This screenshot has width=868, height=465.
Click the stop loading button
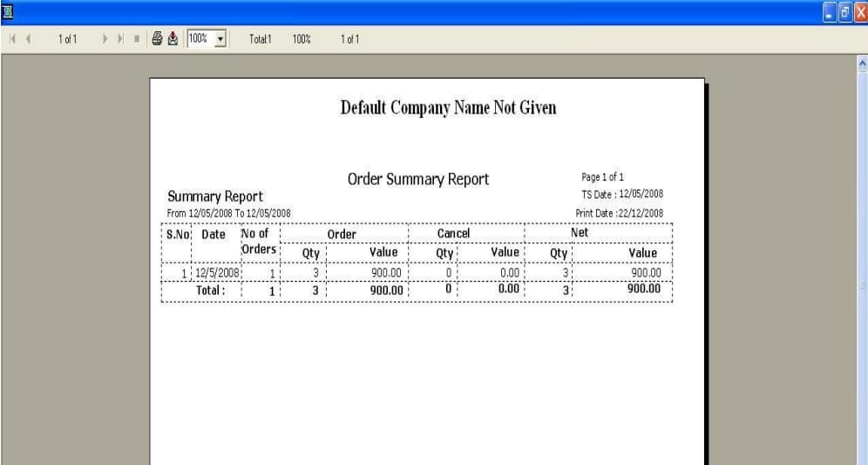(137, 39)
